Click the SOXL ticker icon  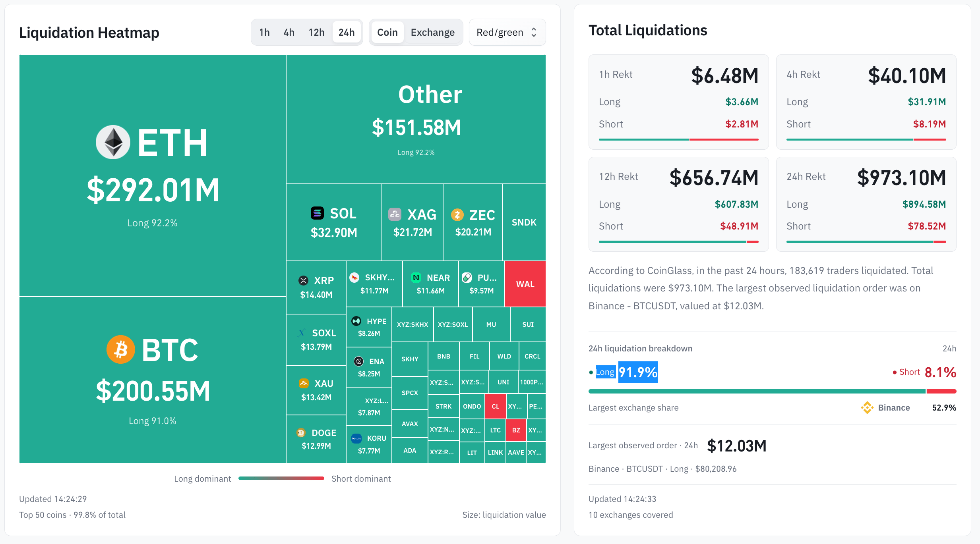tap(302, 333)
